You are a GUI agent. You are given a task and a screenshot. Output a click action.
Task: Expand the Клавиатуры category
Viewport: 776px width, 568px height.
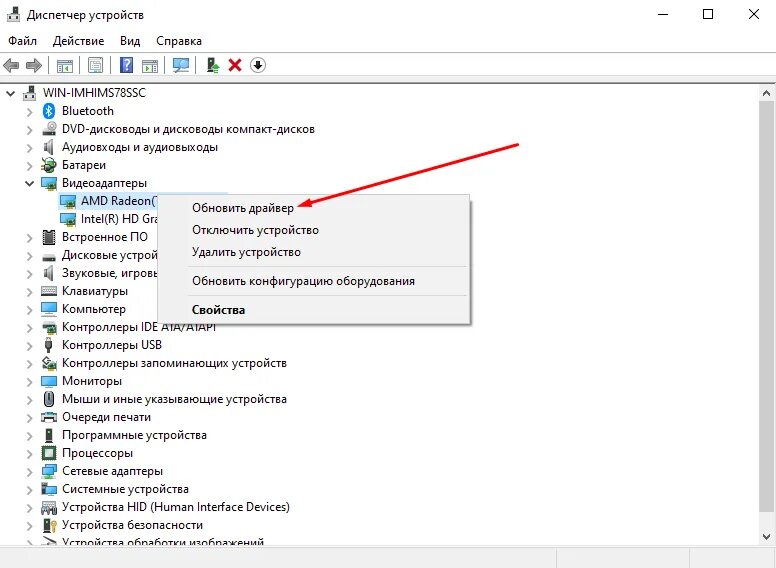pyautogui.click(x=30, y=291)
